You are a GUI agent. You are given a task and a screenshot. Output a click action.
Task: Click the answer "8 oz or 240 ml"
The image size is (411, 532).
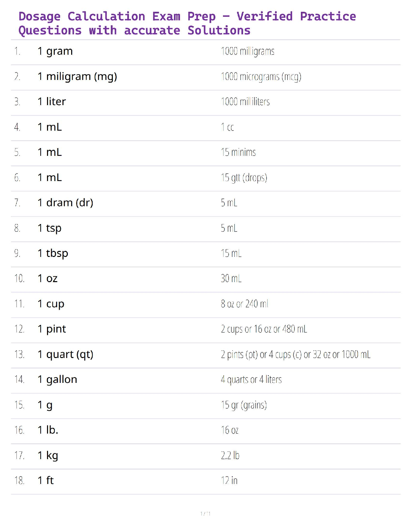point(244,304)
